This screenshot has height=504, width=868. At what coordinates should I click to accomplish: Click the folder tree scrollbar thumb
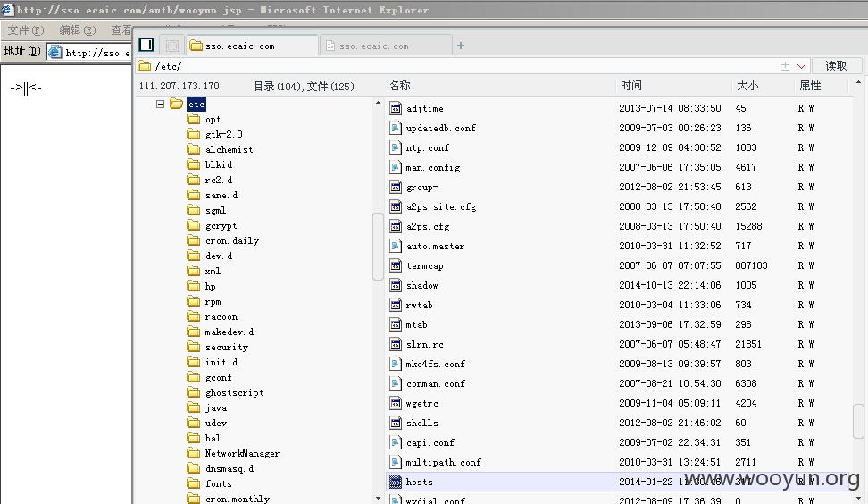[378, 247]
